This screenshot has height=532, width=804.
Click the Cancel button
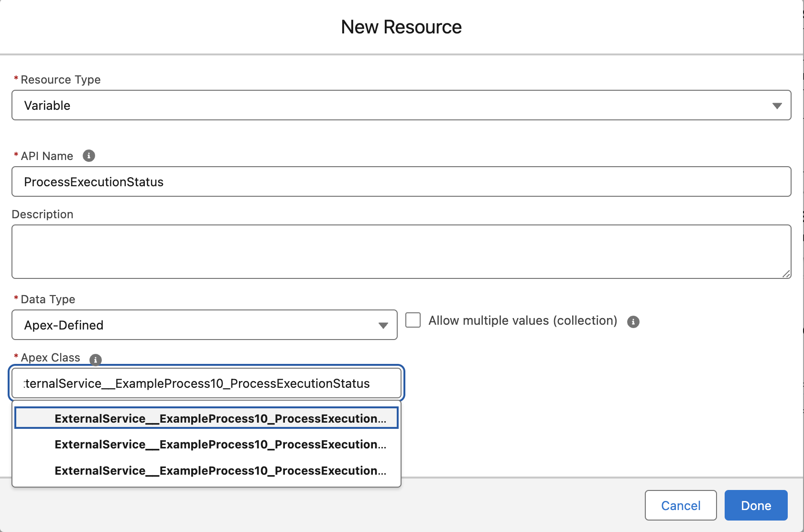coord(681,505)
